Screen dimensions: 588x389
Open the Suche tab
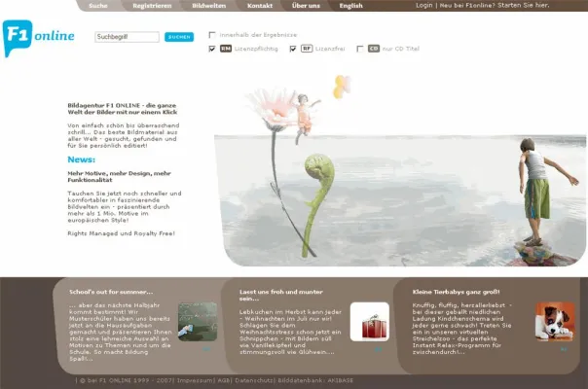[98, 5]
